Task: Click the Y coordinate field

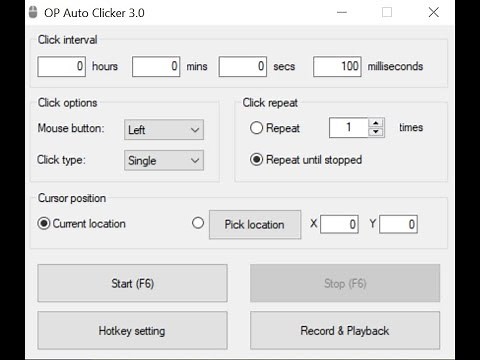Action: click(398, 224)
